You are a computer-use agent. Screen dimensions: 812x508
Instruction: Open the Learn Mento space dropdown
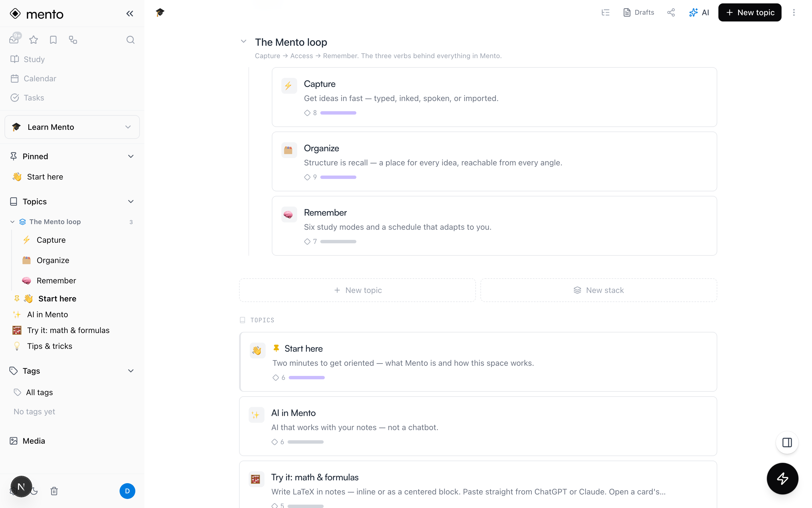(x=72, y=127)
